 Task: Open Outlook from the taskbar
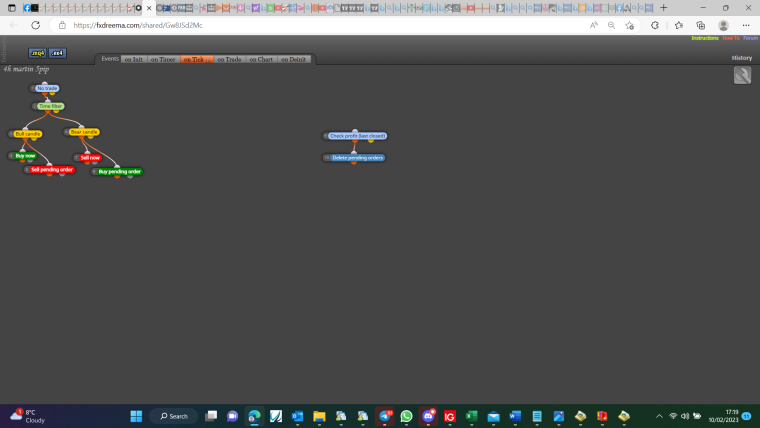click(x=297, y=416)
